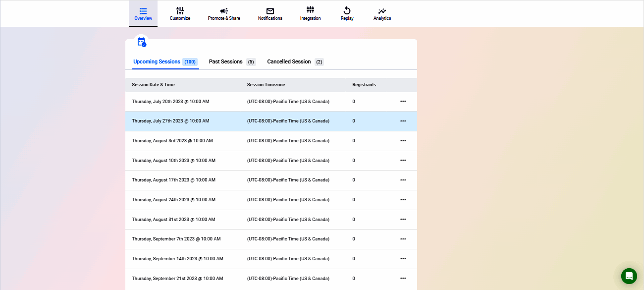Open options menu for August 3rd session
Screen dimensions: 644x290
[x=403, y=141]
